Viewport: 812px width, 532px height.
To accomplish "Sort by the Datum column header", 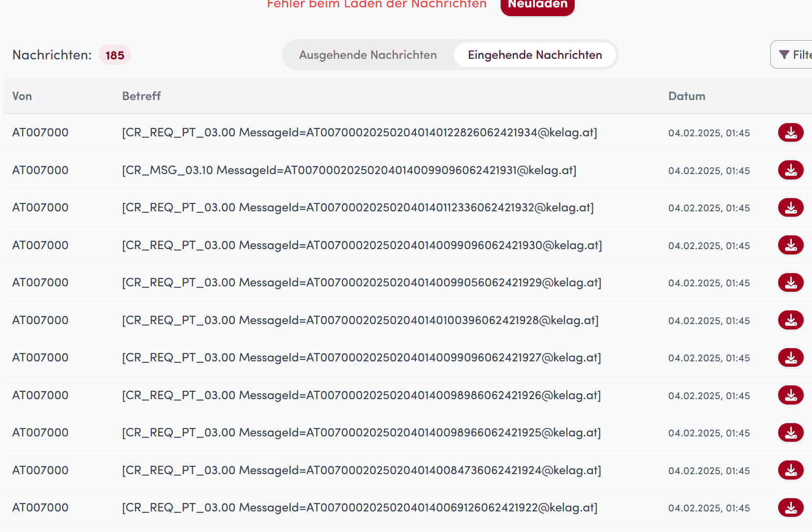I will 686,96.
